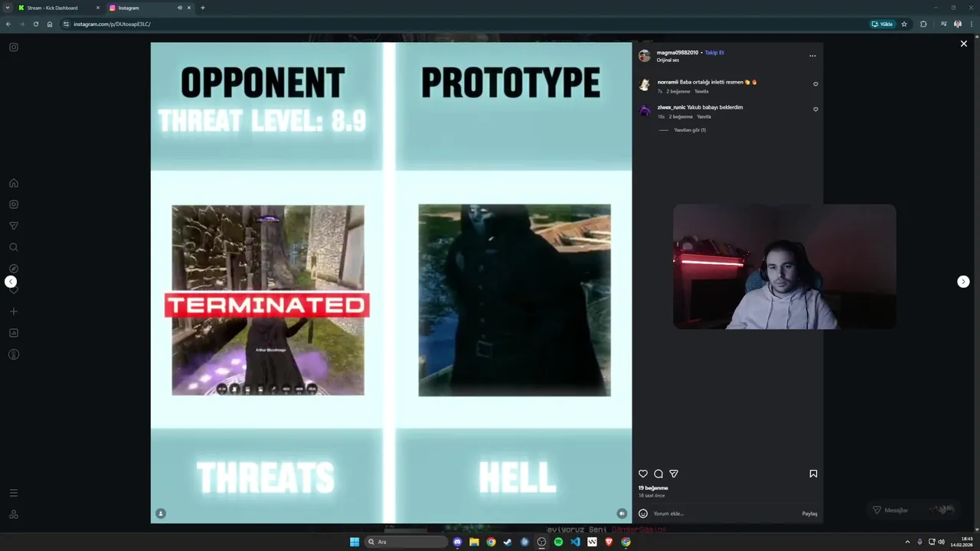Open Instagram home from the sidebar logo
Image resolution: width=980 pixels, height=551 pixels.
[x=14, y=47]
